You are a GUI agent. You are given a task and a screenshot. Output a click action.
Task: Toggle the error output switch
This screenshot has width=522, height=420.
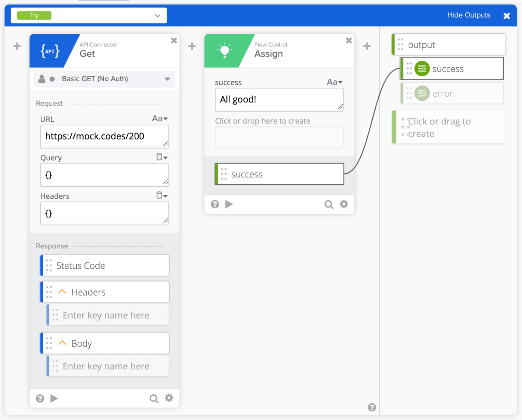[422, 93]
